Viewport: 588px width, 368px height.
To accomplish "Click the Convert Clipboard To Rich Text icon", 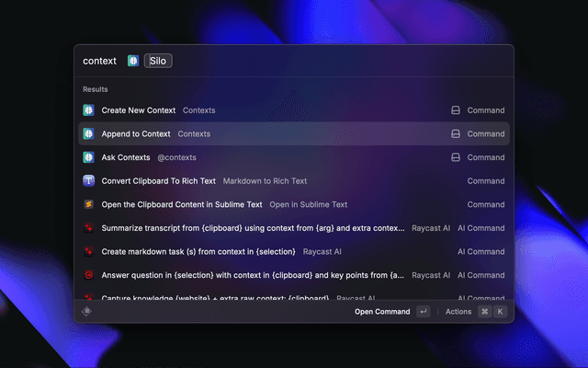I will click(89, 181).
